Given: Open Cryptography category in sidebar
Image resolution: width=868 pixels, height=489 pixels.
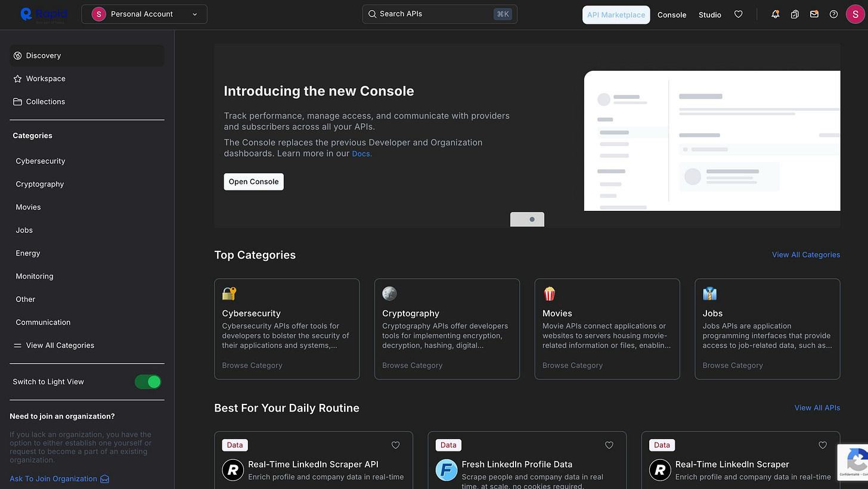Looking at the screenshot, I should [40, 185].
